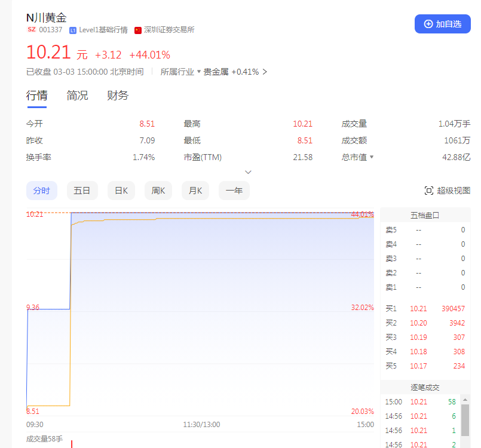The height and width of the screenshot is (448, 481).
Task: Click the 深圳证券交易所 flag icon
Action: [x=138, y=30]
